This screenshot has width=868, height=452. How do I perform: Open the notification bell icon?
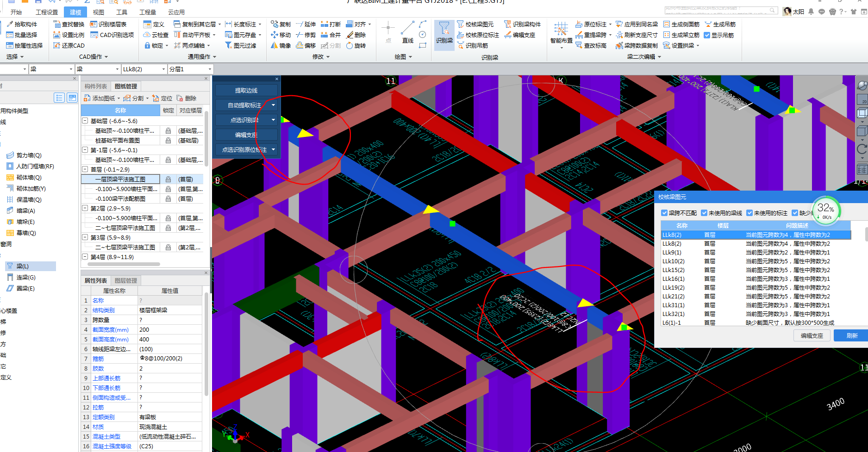coord(811,12)
